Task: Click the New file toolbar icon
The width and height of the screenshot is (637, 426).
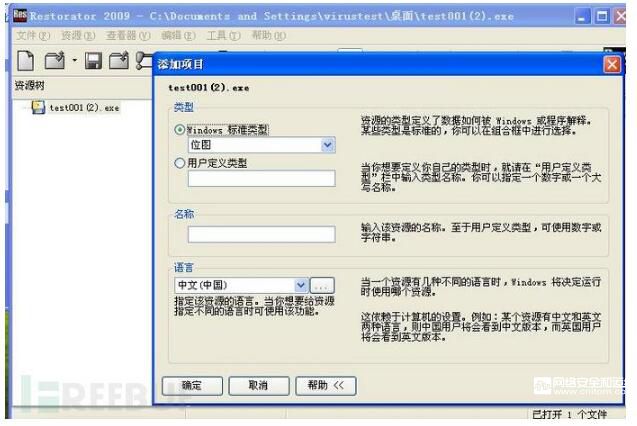Action: (x=26, y=61)
